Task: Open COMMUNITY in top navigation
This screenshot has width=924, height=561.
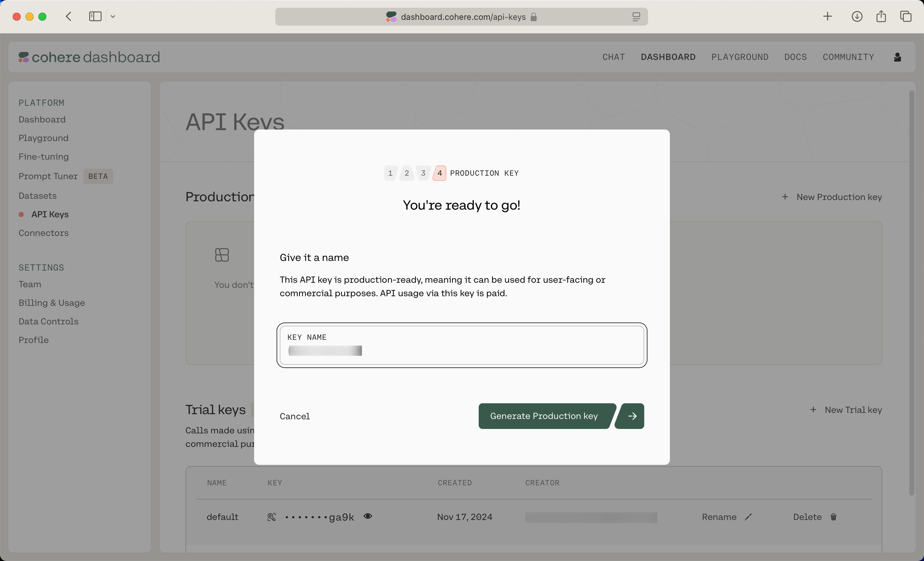Action: tap(848, 57)
